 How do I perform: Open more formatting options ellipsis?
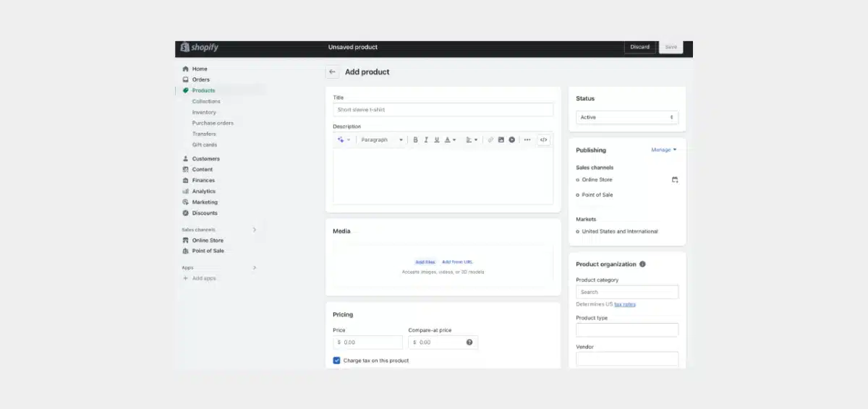click(527, 139)
